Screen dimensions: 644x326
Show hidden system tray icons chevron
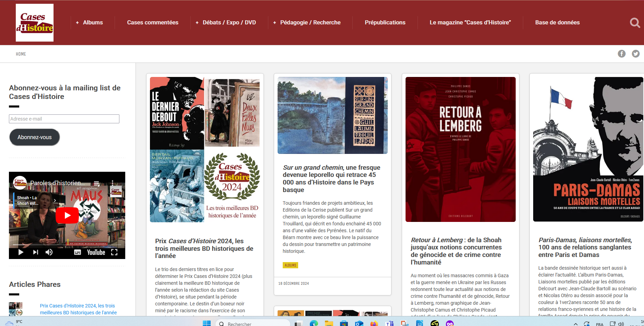[576, 324]
